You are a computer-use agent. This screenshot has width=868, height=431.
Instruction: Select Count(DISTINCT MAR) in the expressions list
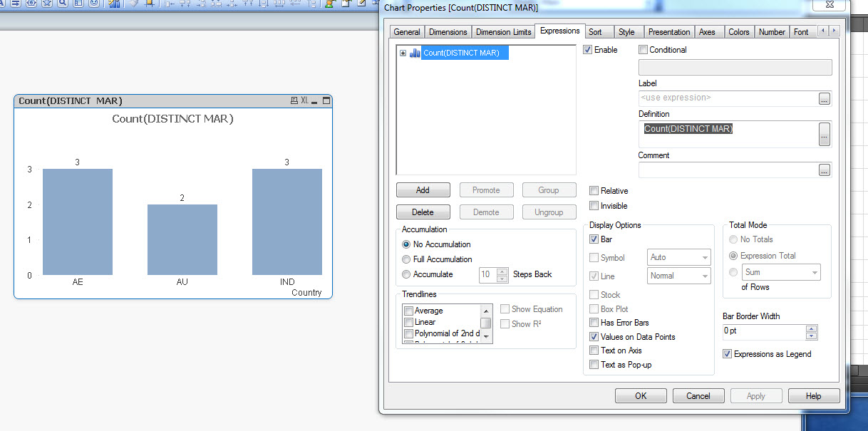pyautogui.click(x=465, y=53)
